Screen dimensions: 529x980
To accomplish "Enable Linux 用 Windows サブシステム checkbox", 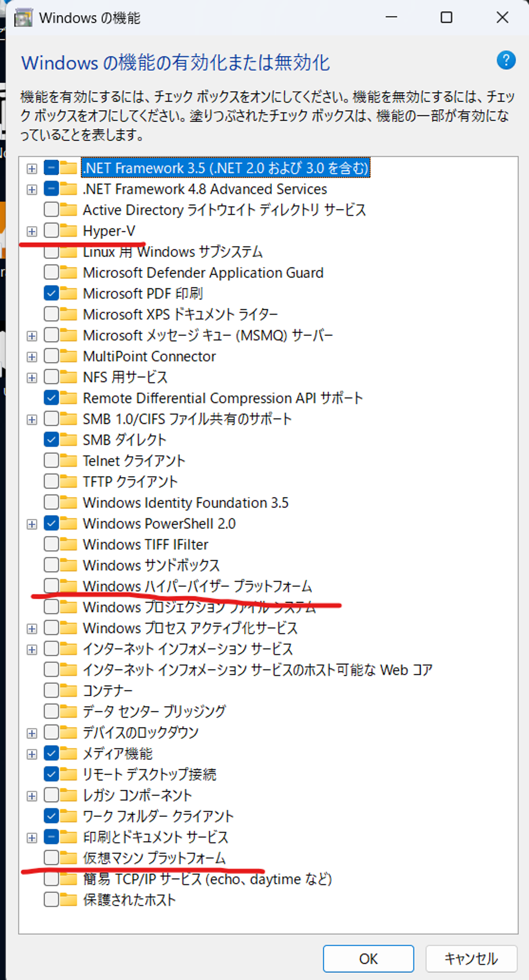I will (51, 252).
